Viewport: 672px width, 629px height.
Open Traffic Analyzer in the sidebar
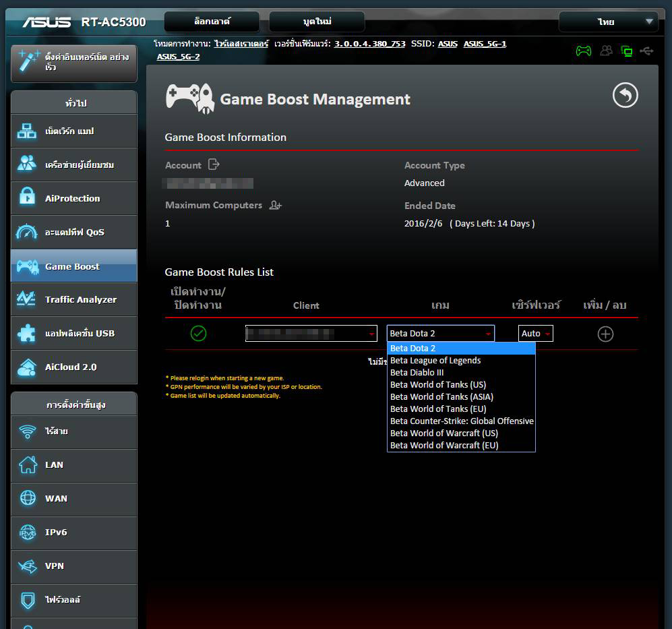point(73,299)
